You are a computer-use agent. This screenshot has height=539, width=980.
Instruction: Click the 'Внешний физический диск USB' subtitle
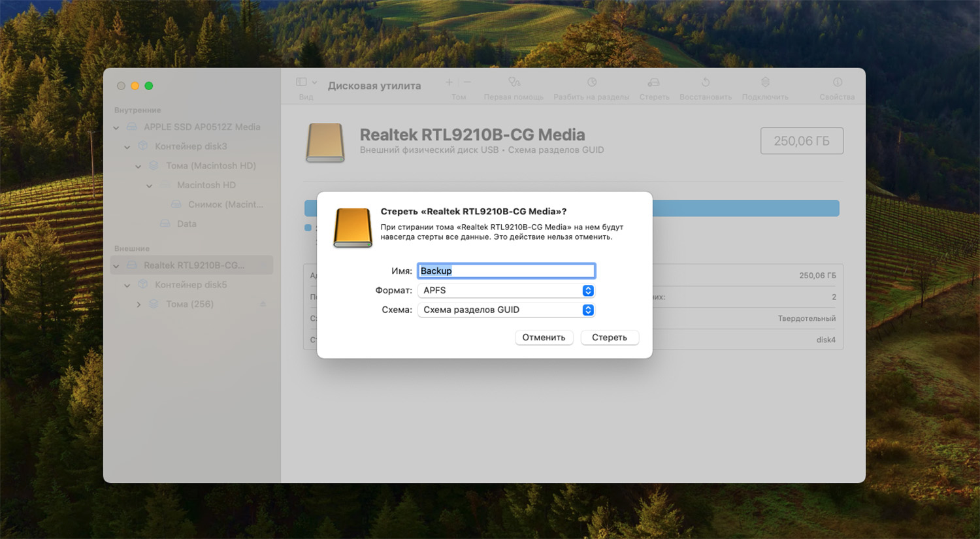[x=429, y=150]
